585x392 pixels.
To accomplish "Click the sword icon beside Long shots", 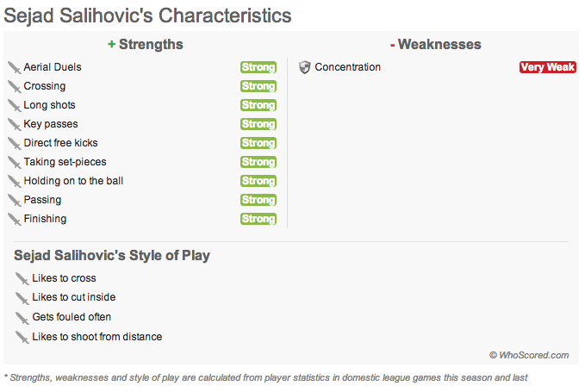I will coord(14,105).
